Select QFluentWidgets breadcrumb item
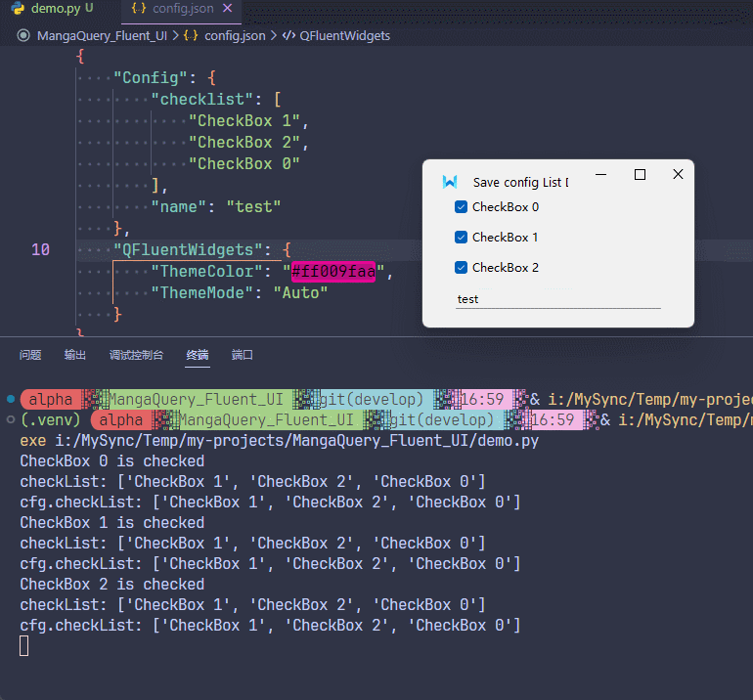753x700 pixels. coord(345,36)
